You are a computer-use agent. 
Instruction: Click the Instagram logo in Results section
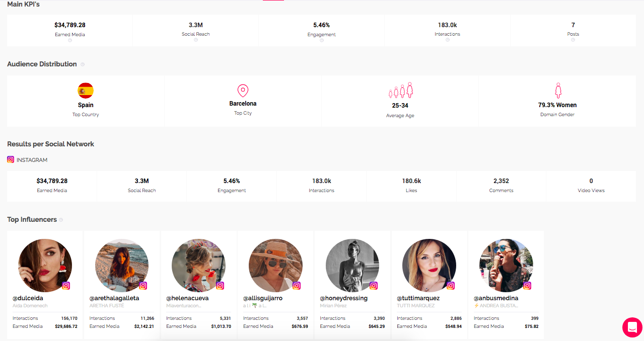11,159
